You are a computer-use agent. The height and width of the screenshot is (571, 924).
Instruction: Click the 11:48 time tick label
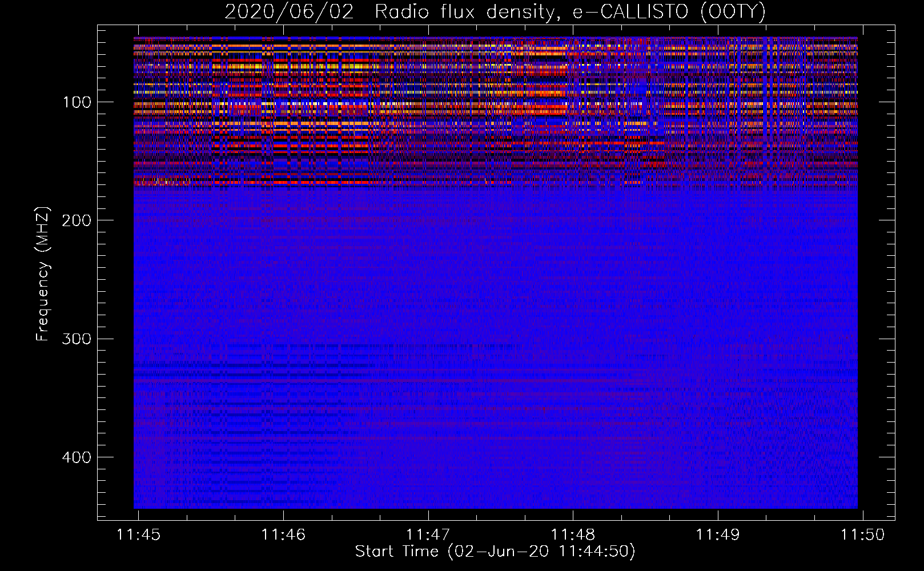(x=573, y=535)
